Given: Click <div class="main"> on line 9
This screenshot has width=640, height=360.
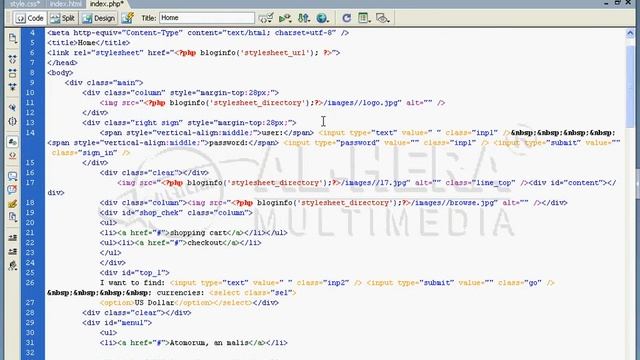Looking at the screenshot, I should coord(104,82).
